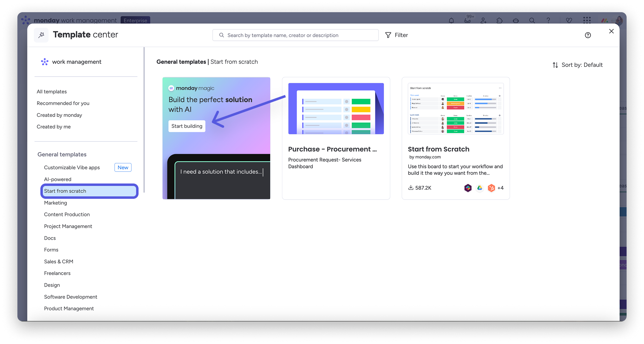The width and height of the screenshot is (644, 344).
Task: Open Content Production category
Action: click(67, 214)
